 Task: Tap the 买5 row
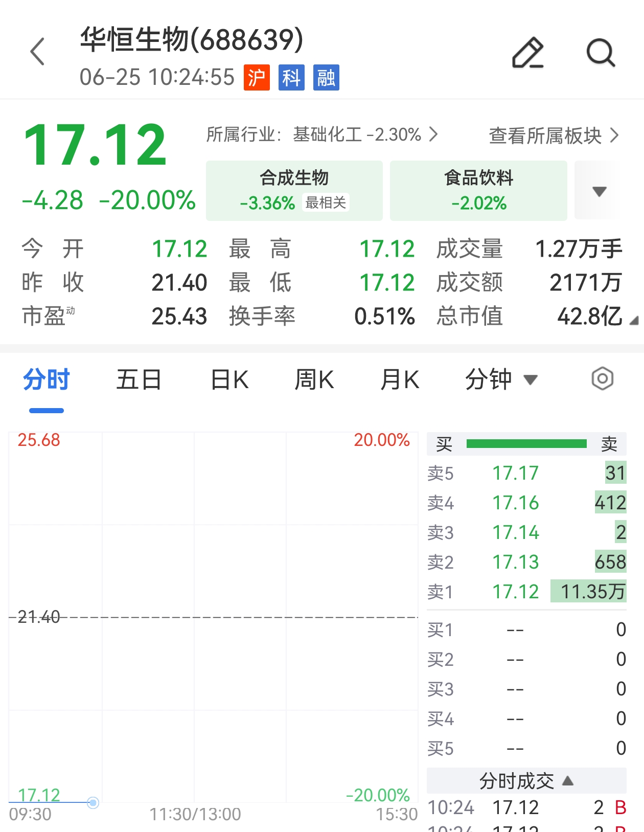point(526,748)
